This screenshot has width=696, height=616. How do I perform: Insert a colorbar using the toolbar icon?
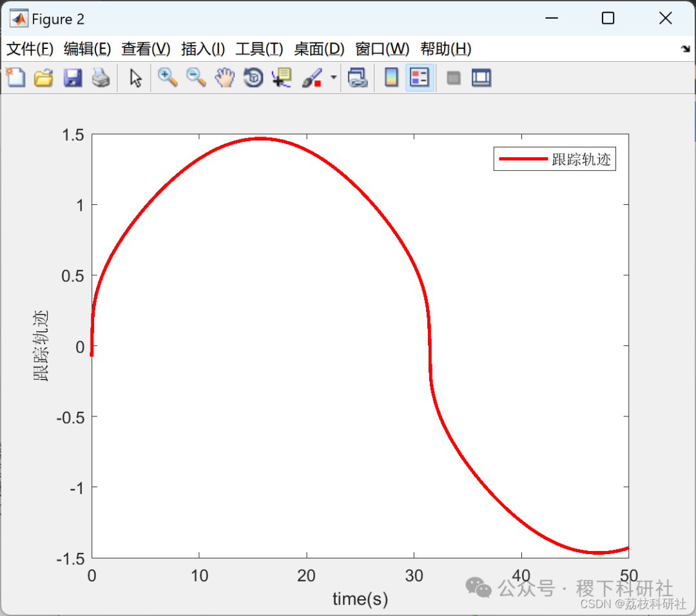coord(391,78)
